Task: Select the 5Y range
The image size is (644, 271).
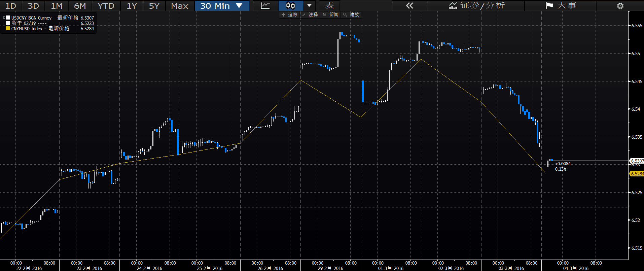Action: click(x=154, y=6)
